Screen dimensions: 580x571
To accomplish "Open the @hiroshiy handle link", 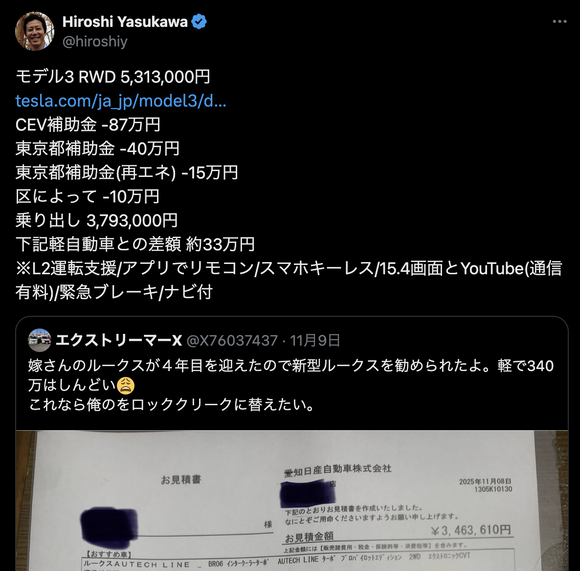I will pyautogui.click(x=95, y=41).
